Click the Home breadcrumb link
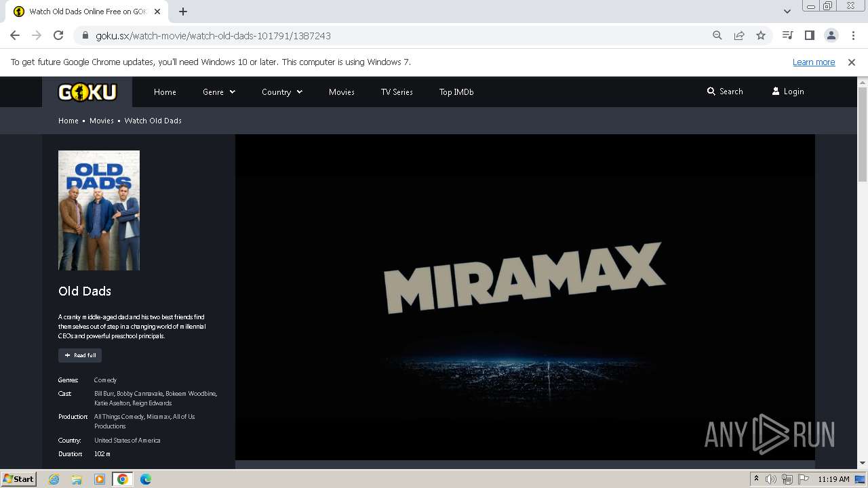868x488 pixels. [68, 121]
